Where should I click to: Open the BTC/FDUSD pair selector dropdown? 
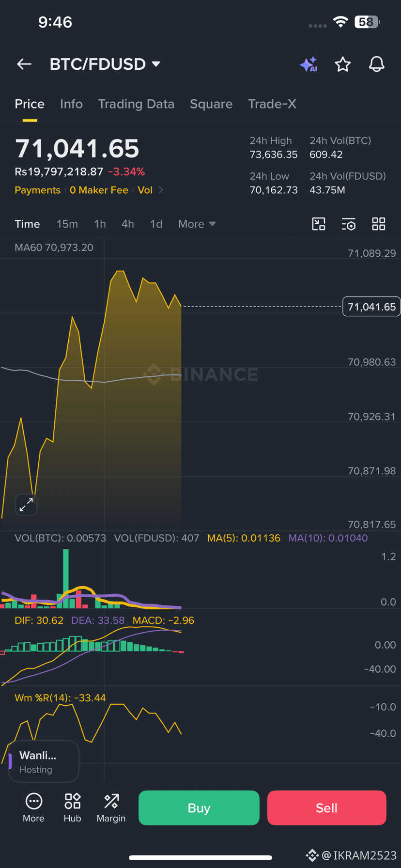pos(105,64)
